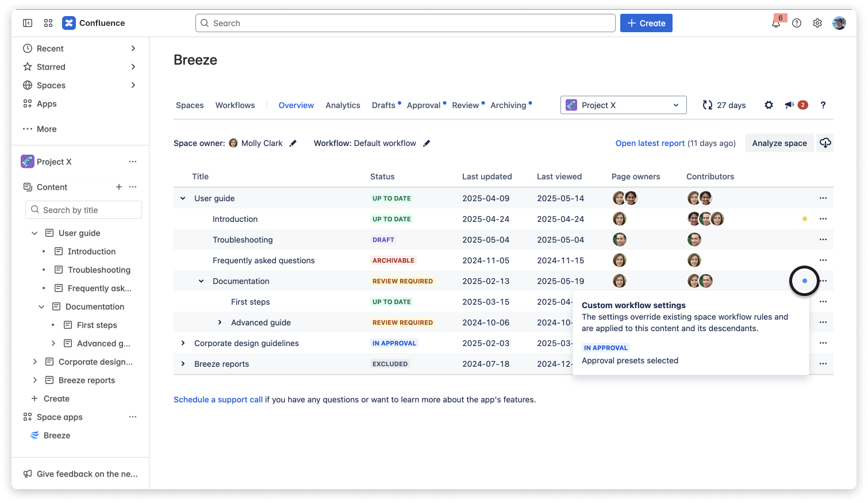This screenshot has width=868, height=503.
Task: Open the Archiving tab
Action: 508,105
